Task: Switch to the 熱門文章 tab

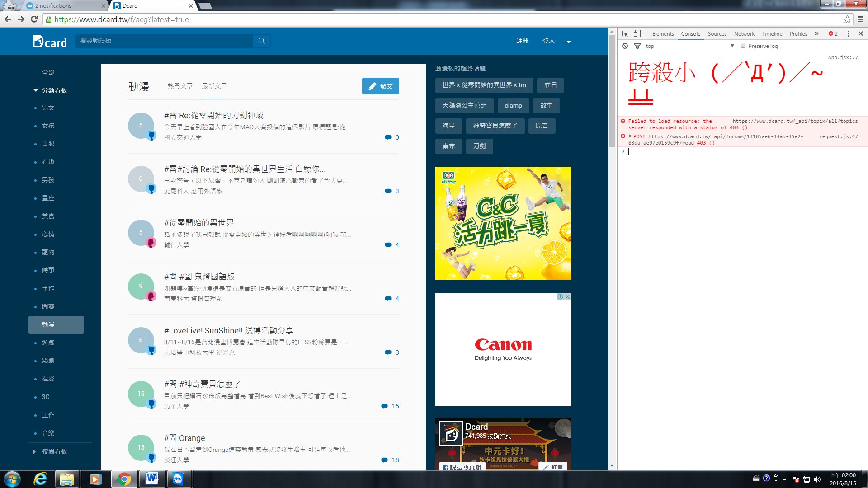Action: pos(180,86)
